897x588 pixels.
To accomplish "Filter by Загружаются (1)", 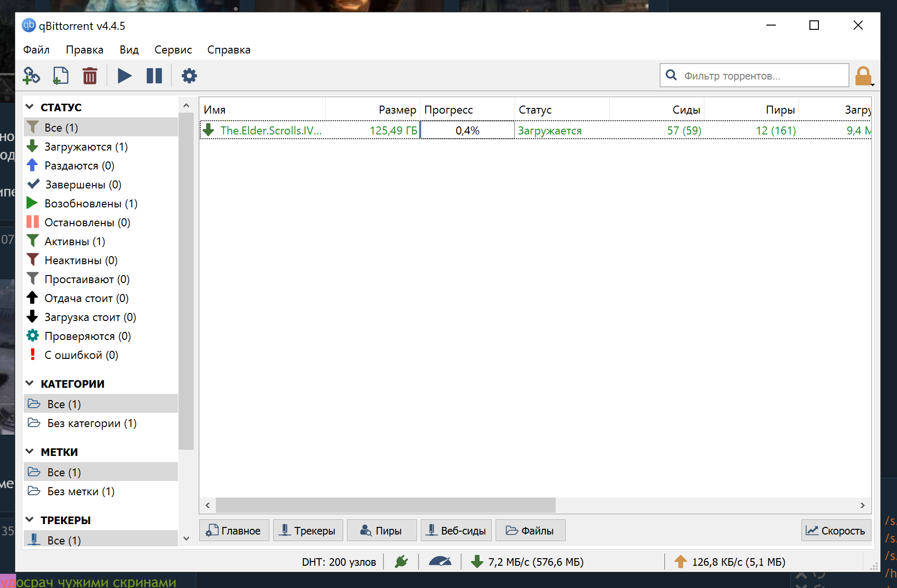I will coord(101,147).
